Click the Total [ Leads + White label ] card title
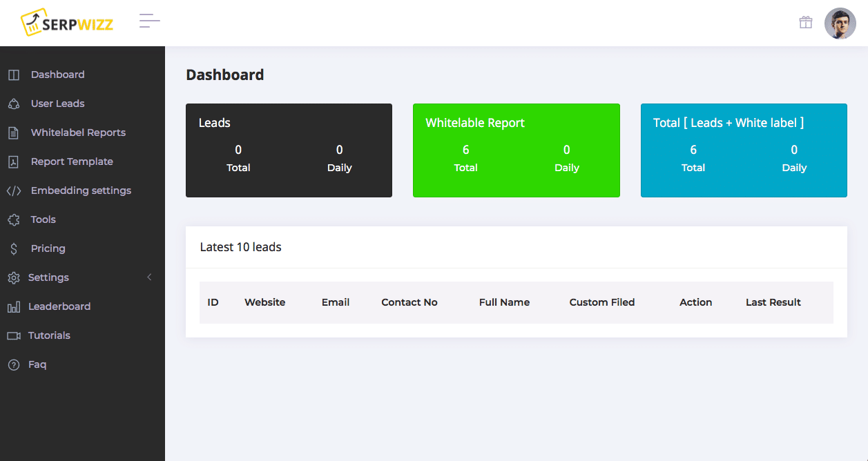 click(x=729, y=123)
